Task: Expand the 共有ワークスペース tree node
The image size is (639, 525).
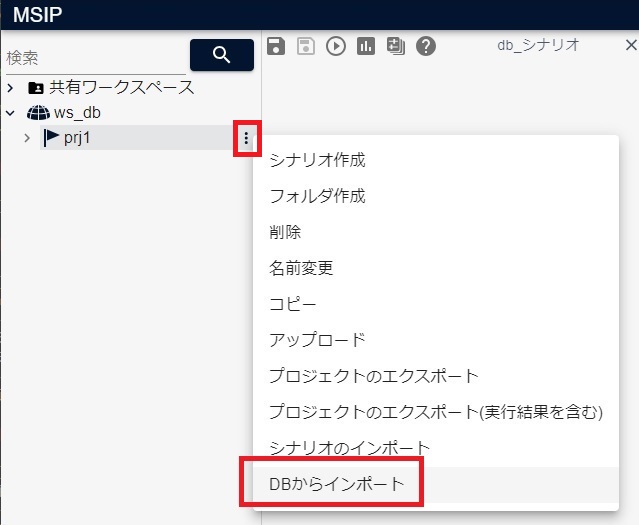Action: pyautogui.click(x=11, y=87)
